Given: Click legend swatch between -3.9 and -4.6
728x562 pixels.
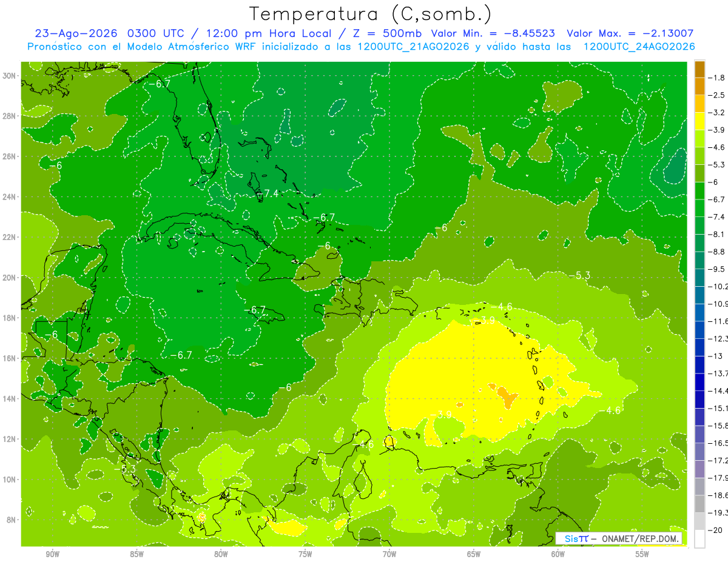Looking at the screenshot, I should 699,138.
